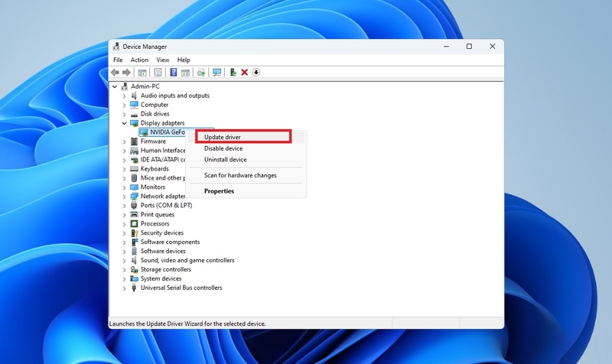Choose Scan for hardware changes in context menu

click(246, 176)
